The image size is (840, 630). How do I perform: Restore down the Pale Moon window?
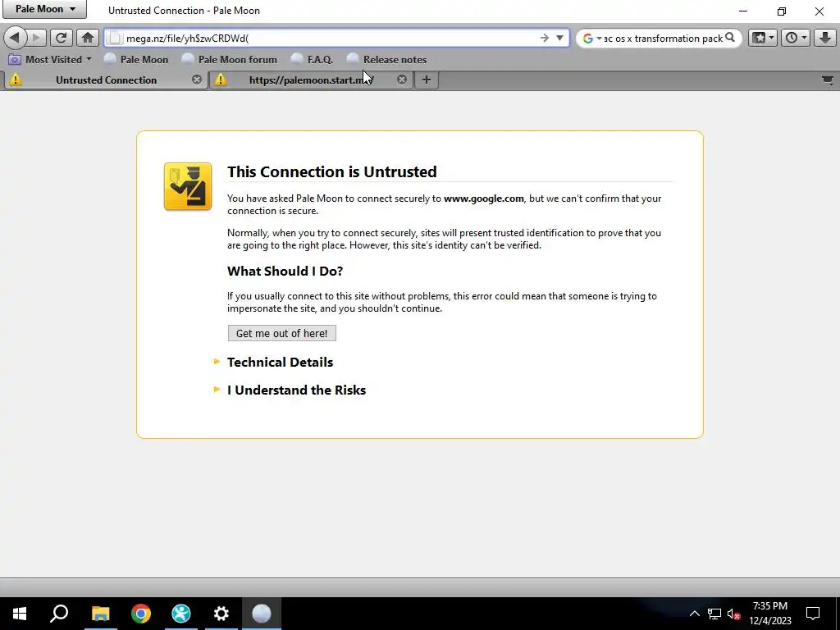(x=782, y=11)
